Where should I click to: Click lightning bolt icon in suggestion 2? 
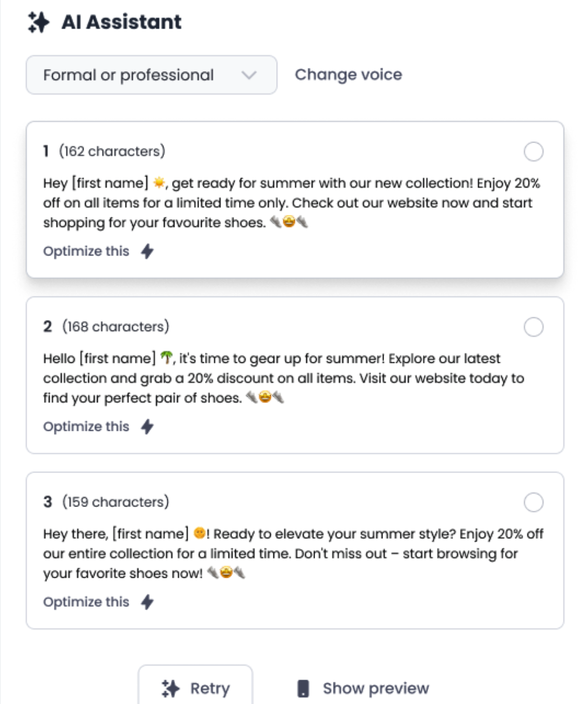(x=147, y=427)
